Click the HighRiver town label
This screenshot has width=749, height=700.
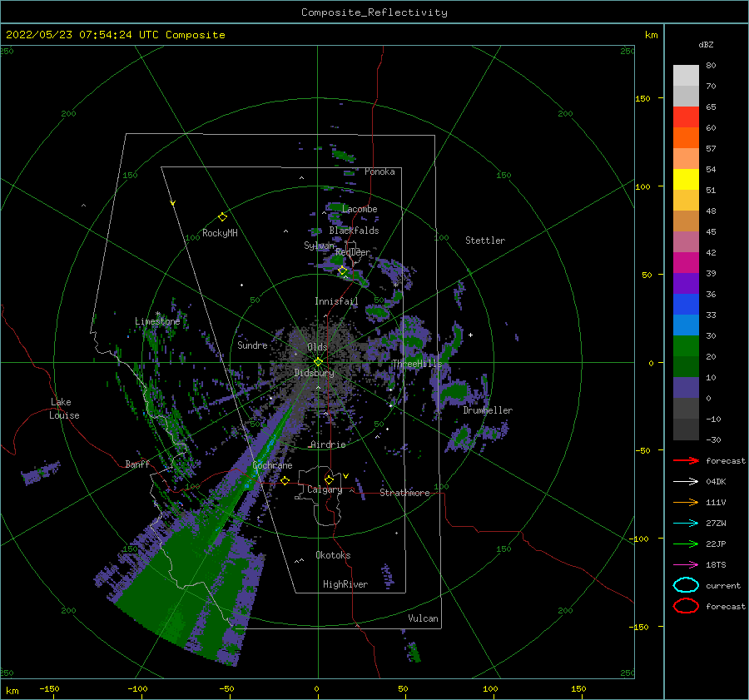tap(345, 584)
